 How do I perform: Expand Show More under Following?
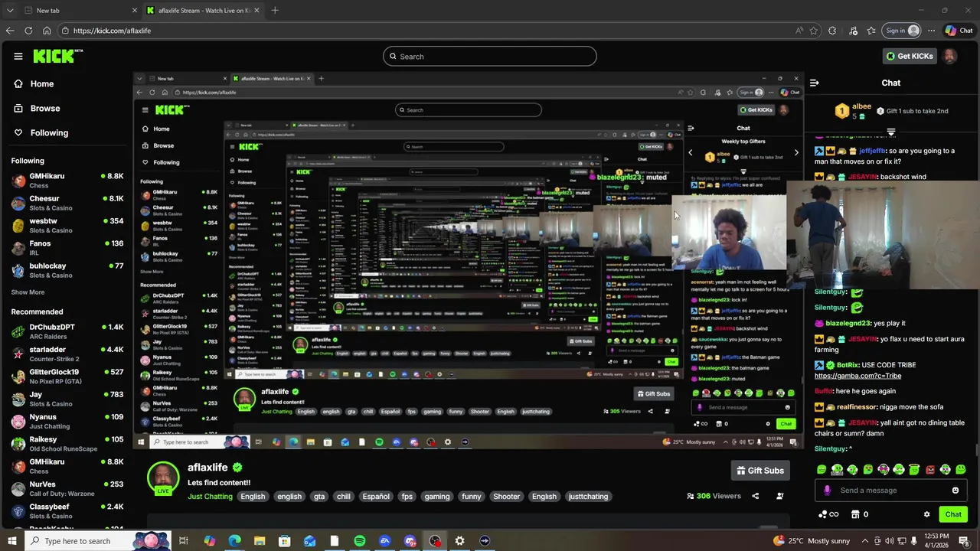(28, 292)
